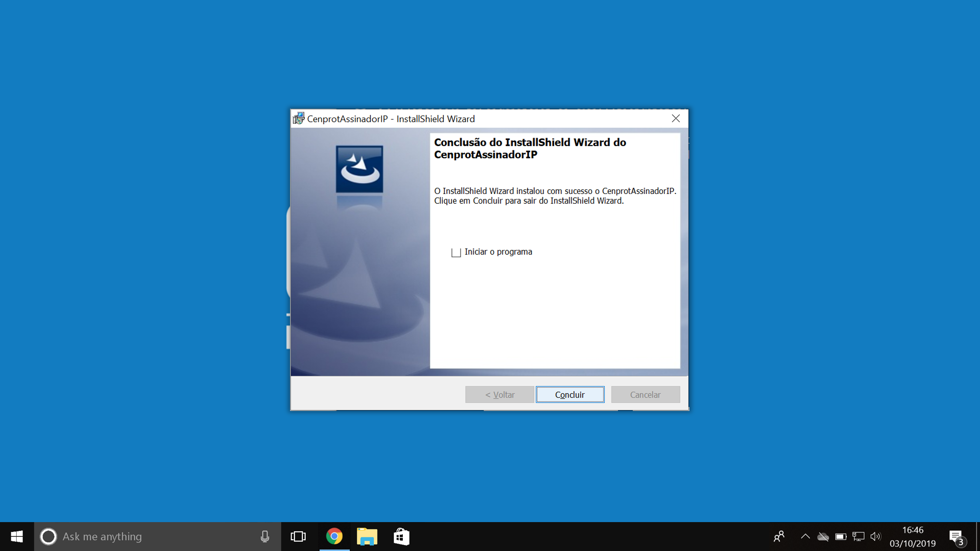980x551 pixels.
Task: Click the 'Iniciar o programa' label text
Action: 498,252
